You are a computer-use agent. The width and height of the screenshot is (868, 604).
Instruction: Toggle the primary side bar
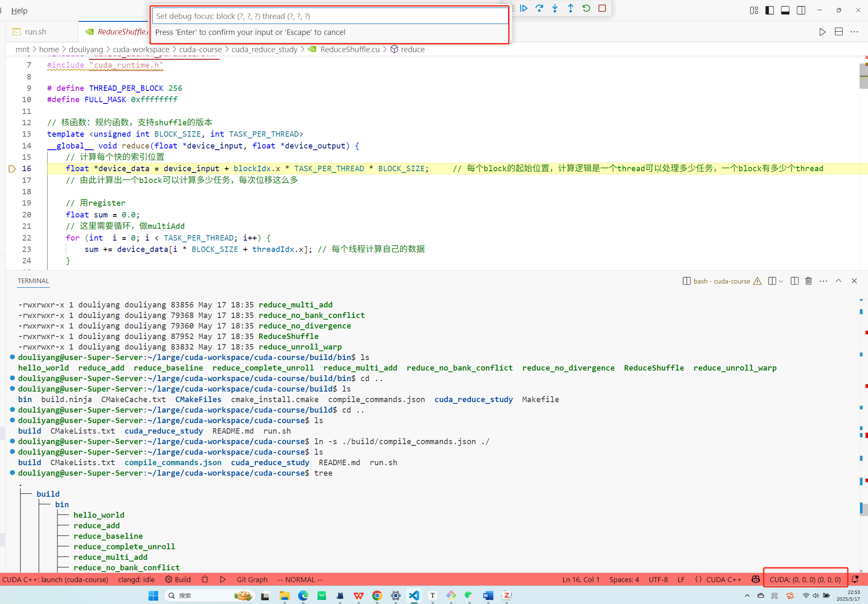(770, 11)
